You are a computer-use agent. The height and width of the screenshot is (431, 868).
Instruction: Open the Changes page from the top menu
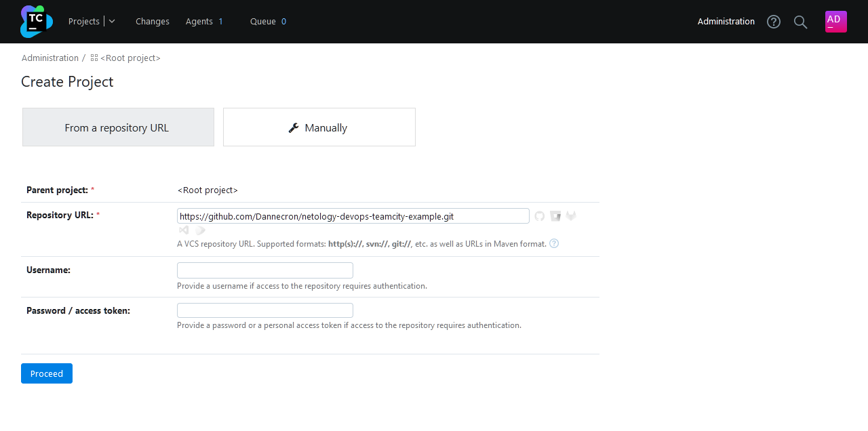point(152,21)
